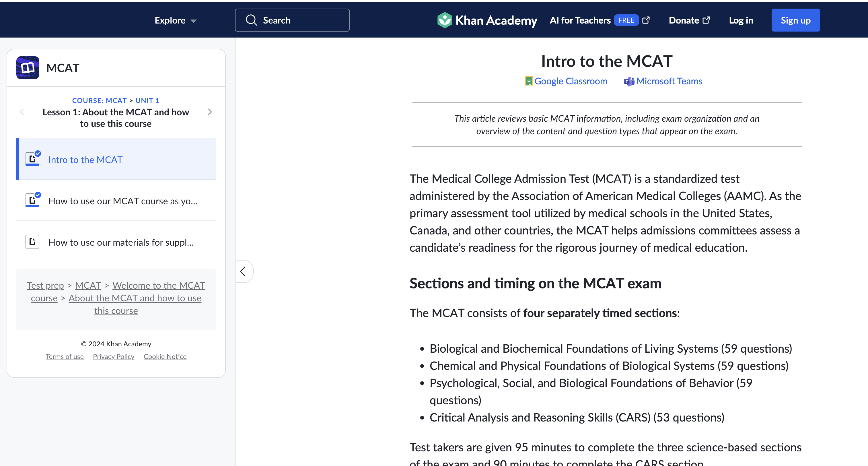Collapse the sidebar with the arrow handle
Viewport: 868px width, 466px height.
243,271
